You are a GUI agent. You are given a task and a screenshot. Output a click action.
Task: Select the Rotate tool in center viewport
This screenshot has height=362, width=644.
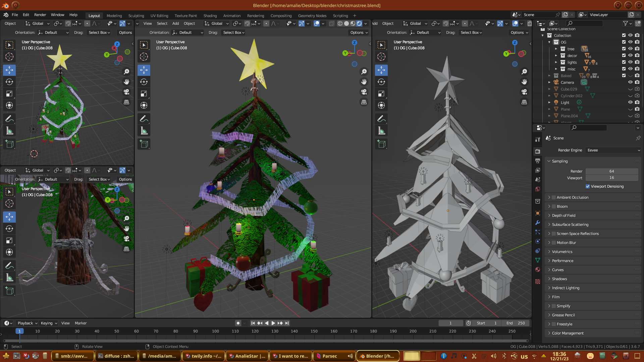tap(144, 82)
